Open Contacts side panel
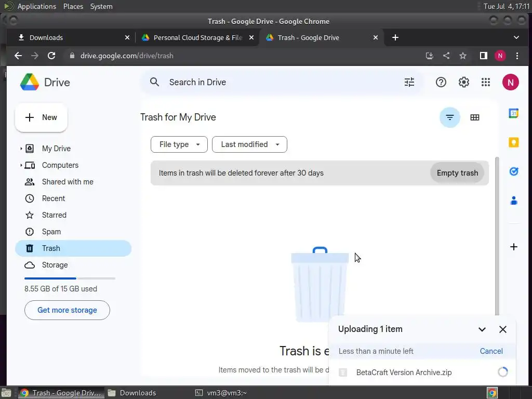 point(514,201)
